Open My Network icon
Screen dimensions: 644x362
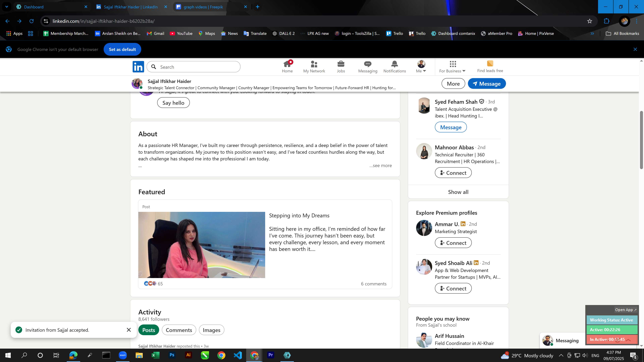314,67
